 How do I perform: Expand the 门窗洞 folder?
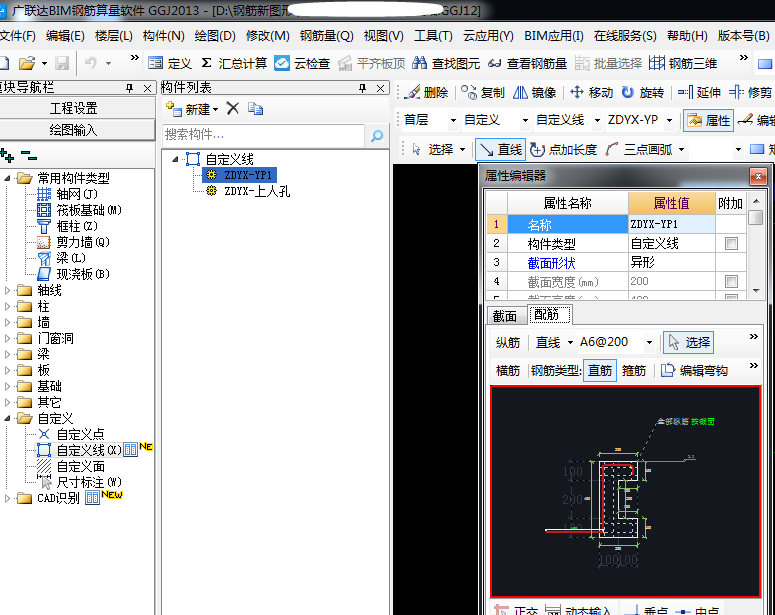coord(7,339)
